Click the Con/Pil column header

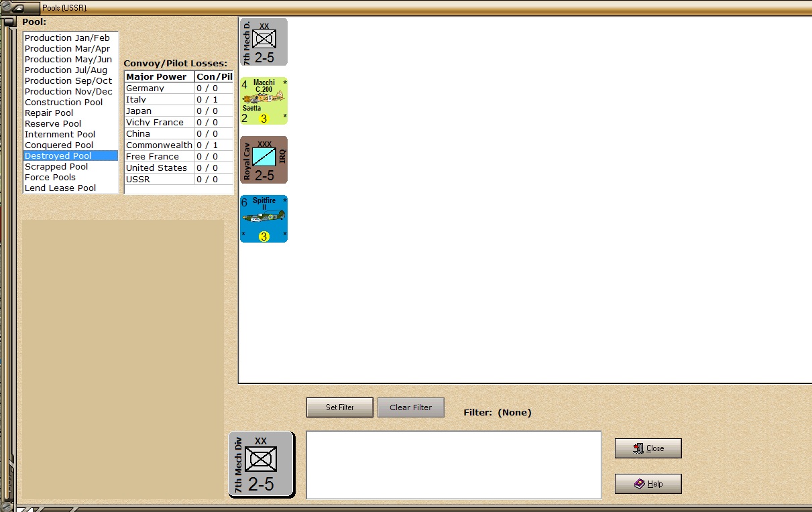214,77
